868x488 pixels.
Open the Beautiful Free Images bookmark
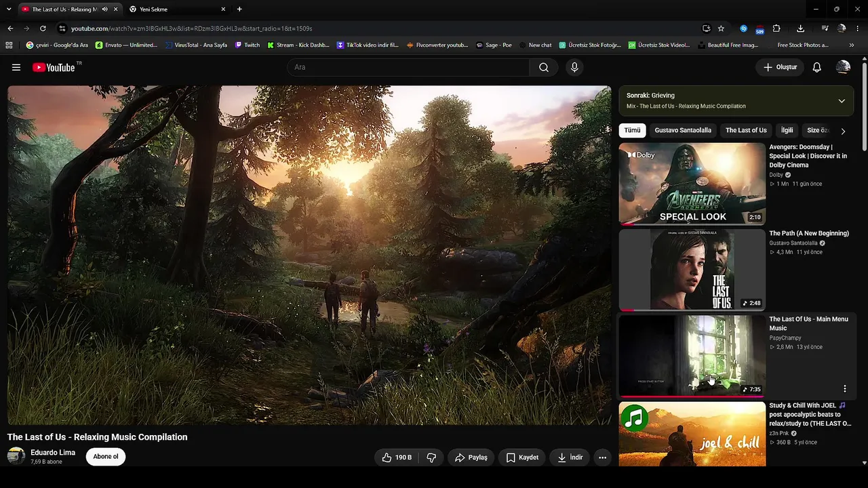728,45
